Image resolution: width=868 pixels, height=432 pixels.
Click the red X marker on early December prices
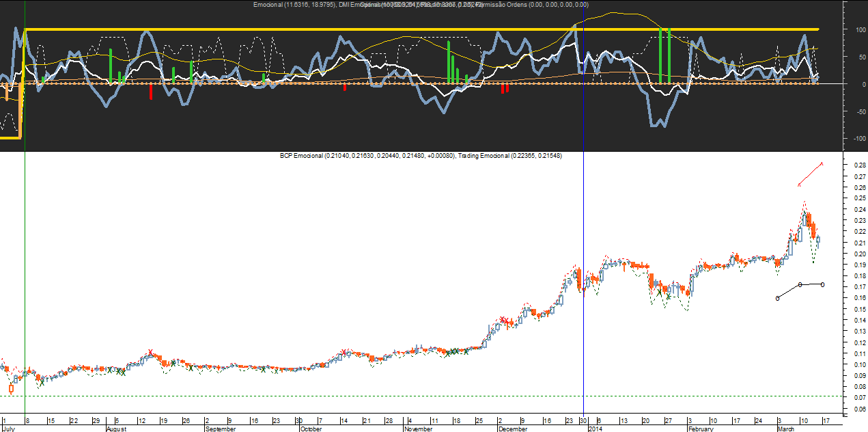pos(503,320)
